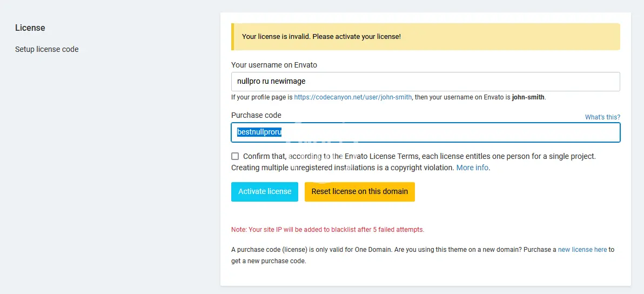Focus the Envato username input field
The image size is (644, 294).
tap(425, 82)
